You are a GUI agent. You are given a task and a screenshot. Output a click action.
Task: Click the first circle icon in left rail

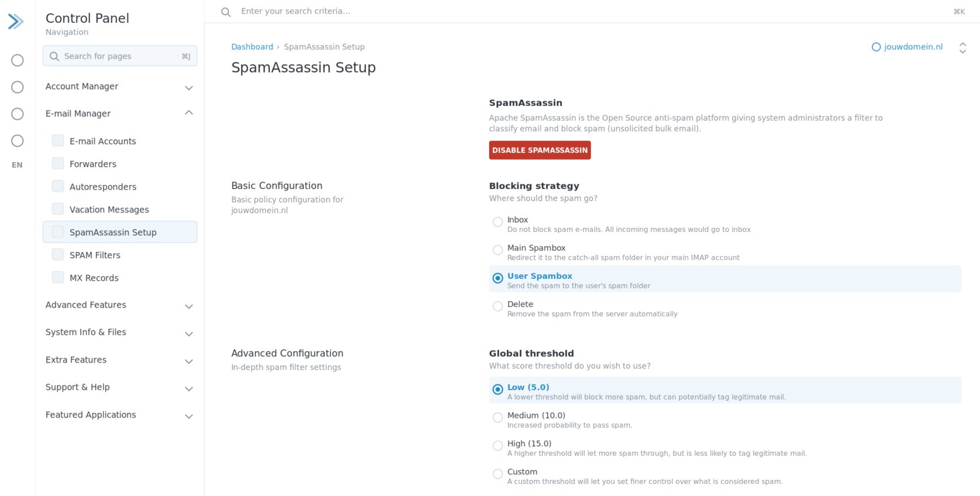tap(17, 60)
